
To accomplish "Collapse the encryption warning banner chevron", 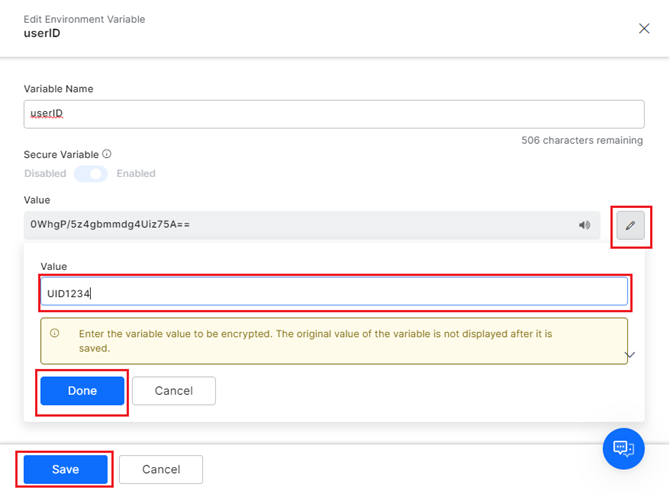I will click(630, 355).
